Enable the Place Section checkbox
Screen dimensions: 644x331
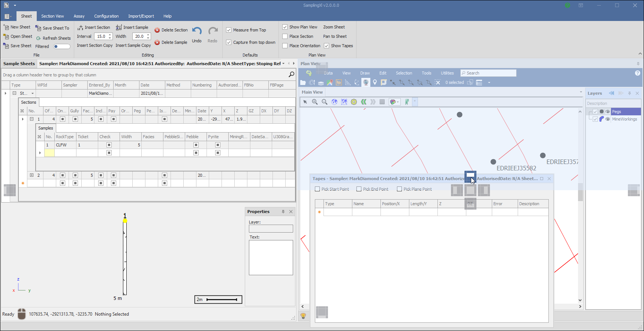tap(285, 36)
